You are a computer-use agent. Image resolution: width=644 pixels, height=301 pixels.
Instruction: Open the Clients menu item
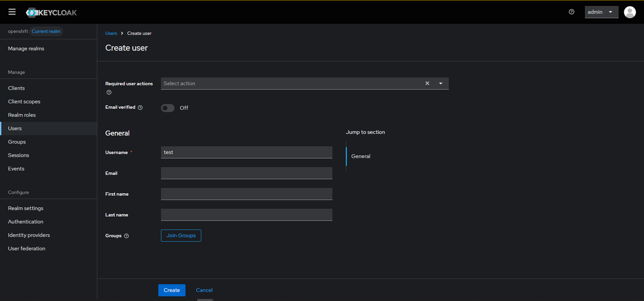[x=16, y=88]
